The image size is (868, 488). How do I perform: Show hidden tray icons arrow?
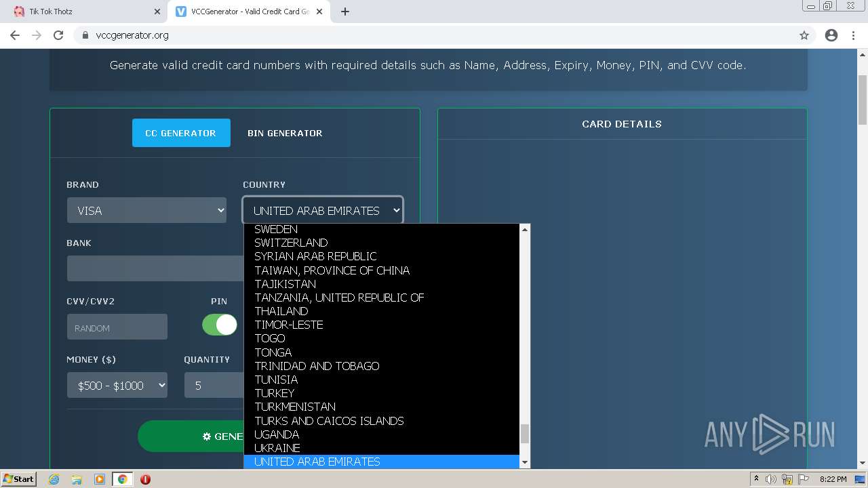click(756, 479)
